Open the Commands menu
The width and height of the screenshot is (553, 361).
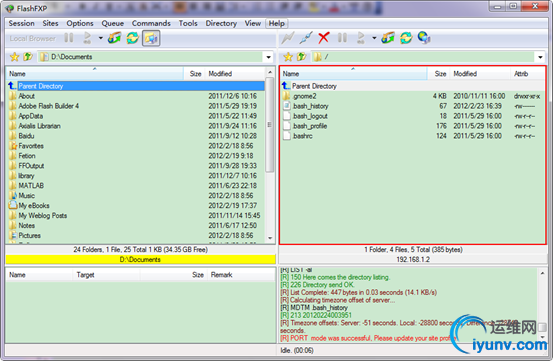point(151,23)
